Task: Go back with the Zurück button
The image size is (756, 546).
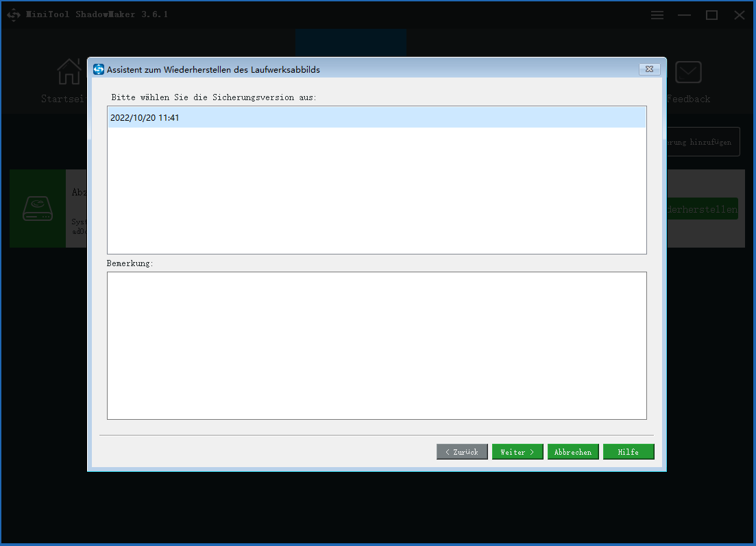Action: (x=462, y=452)
